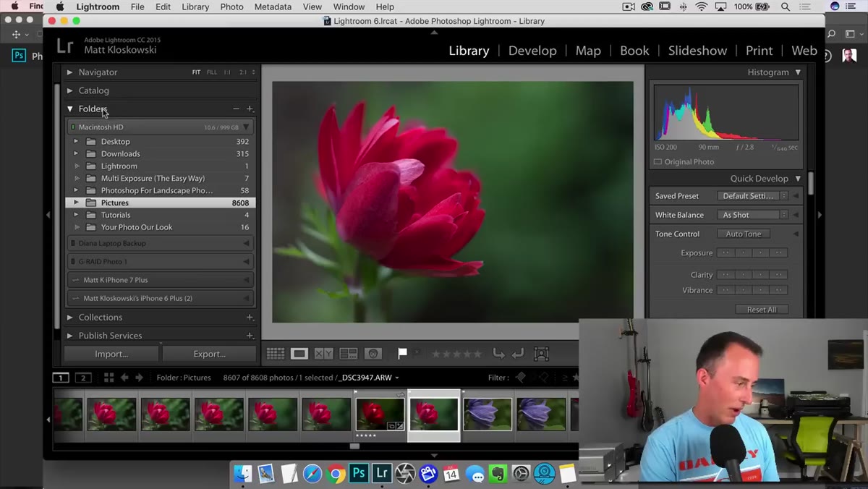Collapse the Histogram panel

coord(798,72)
